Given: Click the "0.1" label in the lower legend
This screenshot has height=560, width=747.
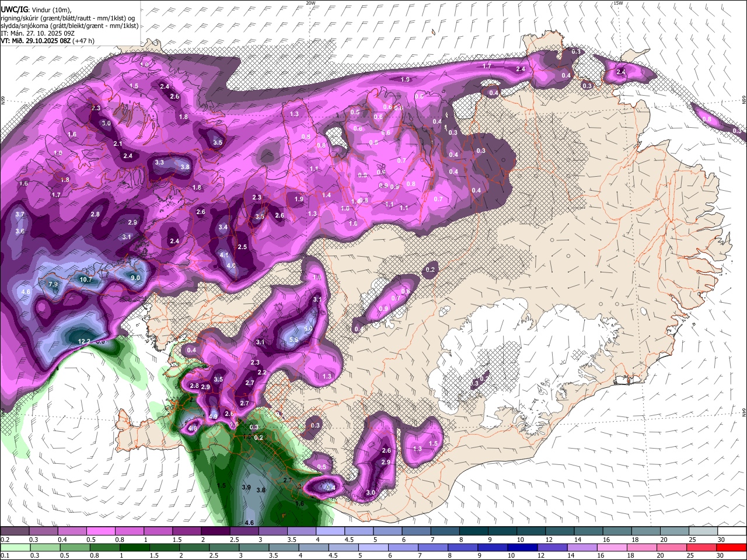Looking at the screenshot, I should coord(4,555).
